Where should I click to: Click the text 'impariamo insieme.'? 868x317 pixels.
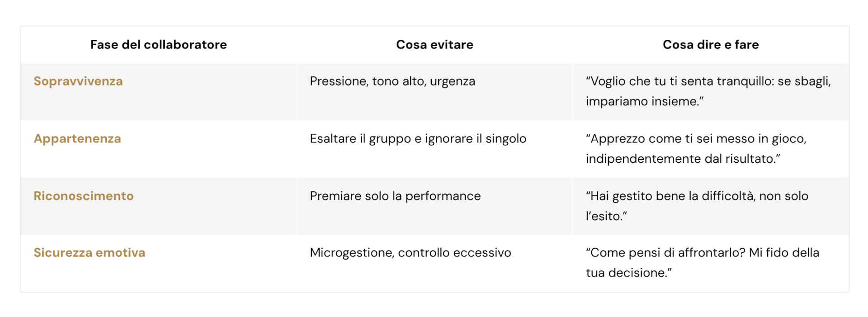645,101
